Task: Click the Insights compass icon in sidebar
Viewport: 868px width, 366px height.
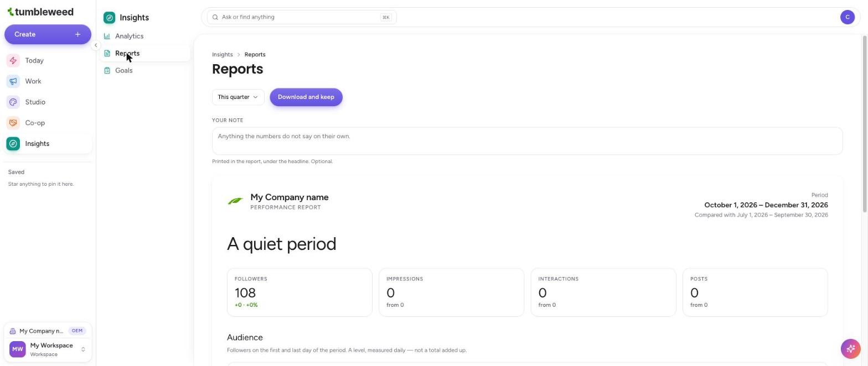Action: pyautogui.click(x=13, y=144)
